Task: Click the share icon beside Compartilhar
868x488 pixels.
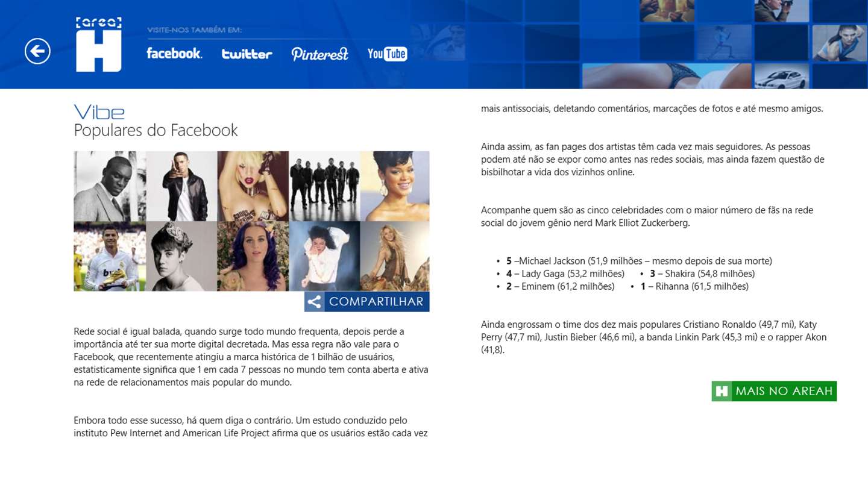Action: (314, 302)
